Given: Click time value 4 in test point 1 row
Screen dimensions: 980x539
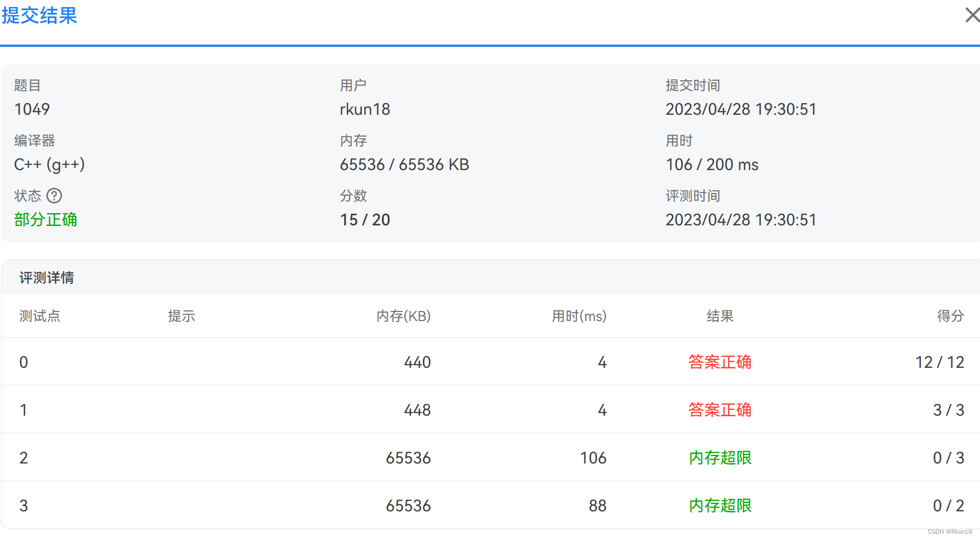Looking at the screenshot, I should coord(602,410).
